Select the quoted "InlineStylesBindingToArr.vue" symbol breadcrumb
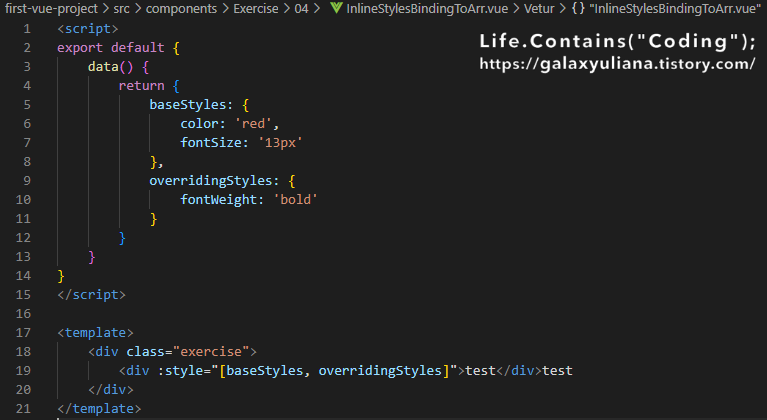Viewport: 767px width, 420px height. click(675, 9)
